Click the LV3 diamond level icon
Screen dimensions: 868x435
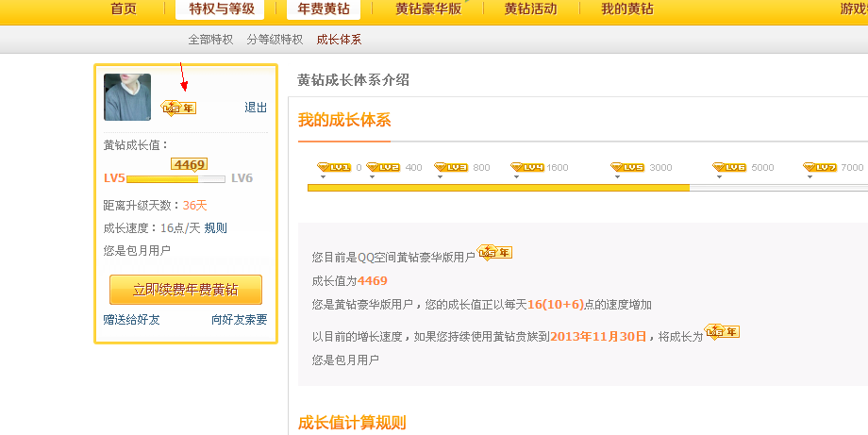click(x=451, y=167)
